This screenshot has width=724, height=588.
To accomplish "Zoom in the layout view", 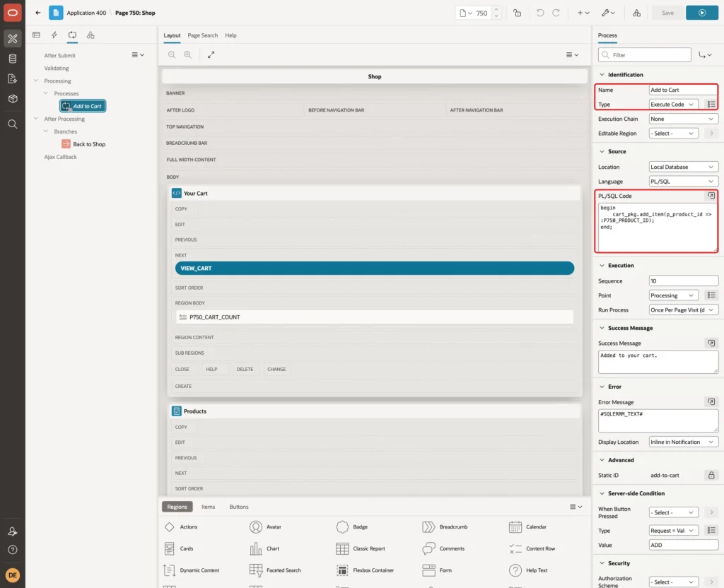I will pyautogui.click(x=187, y=54).
